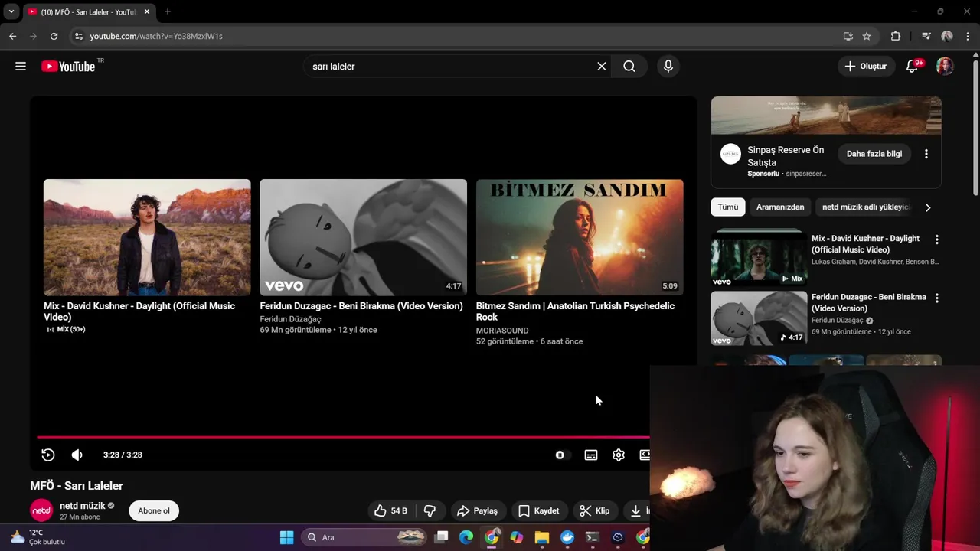Open File Explorer from the taskbar
The height and width of the screenshot is (551, 980).
(x=542, y=537)
